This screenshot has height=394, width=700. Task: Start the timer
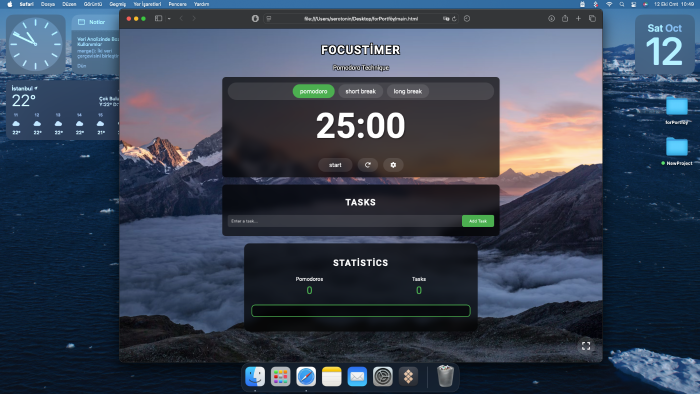[335, 165]
